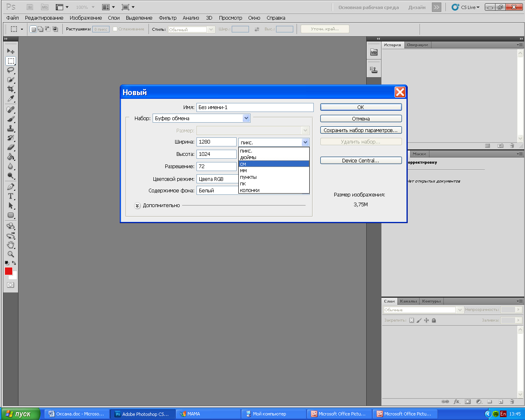Collapse the width units dropdown arrow
Image resolution: width=525 pixels, height=420 pixels.
tap(305, 142)
